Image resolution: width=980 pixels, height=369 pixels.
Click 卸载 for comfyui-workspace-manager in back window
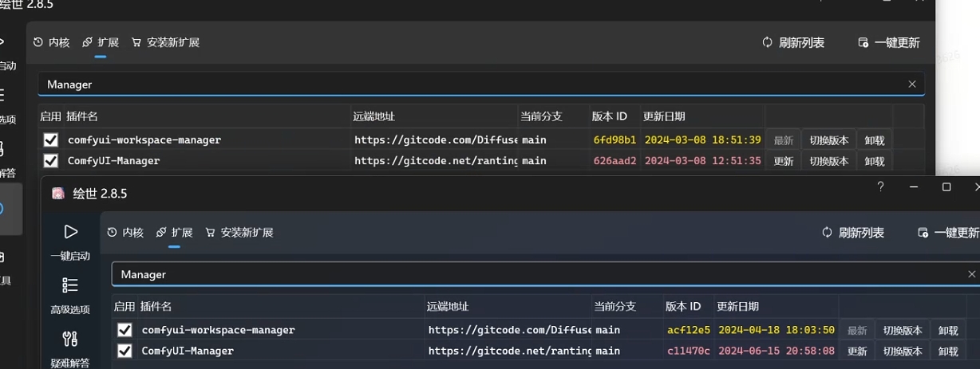coord(875,140)
